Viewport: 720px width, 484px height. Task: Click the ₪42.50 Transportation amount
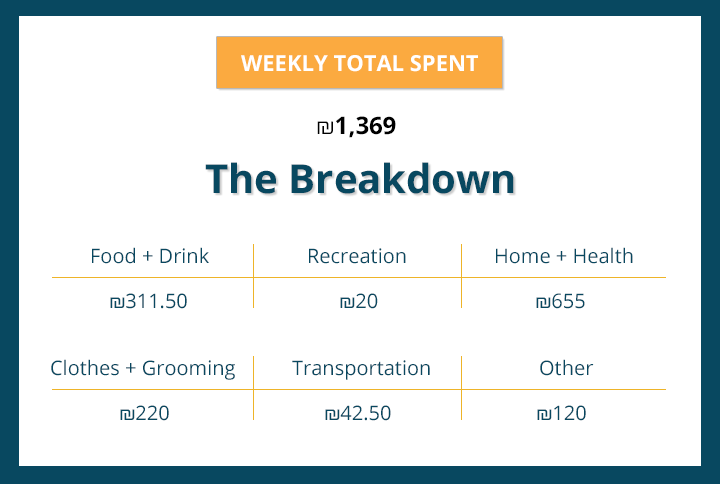(358, 413)
